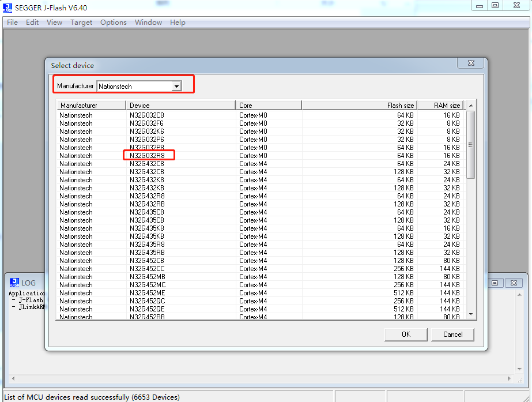Select device N32G032F6
This screenshot has width=532, height=402.
(261, 123)
